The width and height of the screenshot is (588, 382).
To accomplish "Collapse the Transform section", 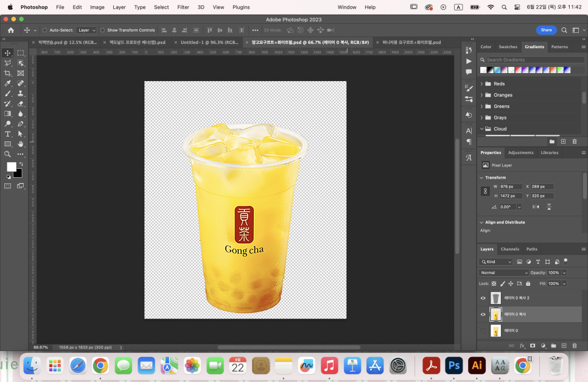I will (482, 177).
